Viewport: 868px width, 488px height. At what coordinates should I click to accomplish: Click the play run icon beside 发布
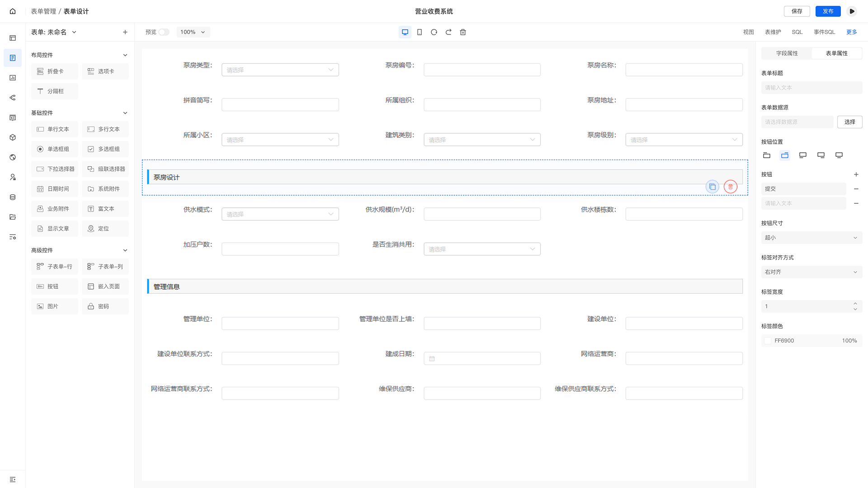(852, 11)
